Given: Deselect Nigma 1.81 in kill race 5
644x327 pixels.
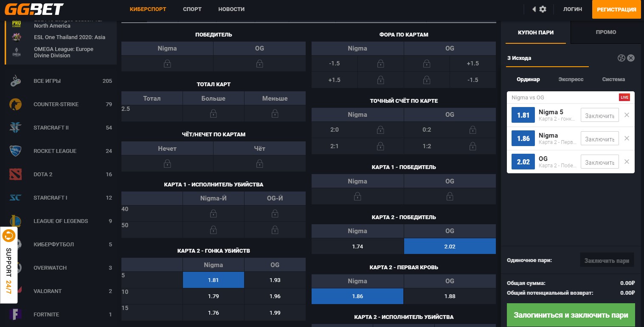Looking at the screenshot, I should (x=214, y=280).
